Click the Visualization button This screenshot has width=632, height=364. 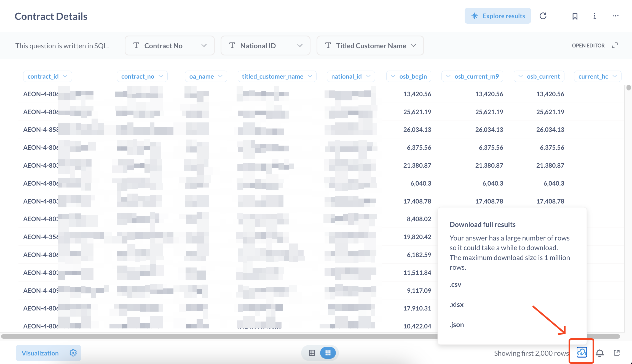pos(40,353)
